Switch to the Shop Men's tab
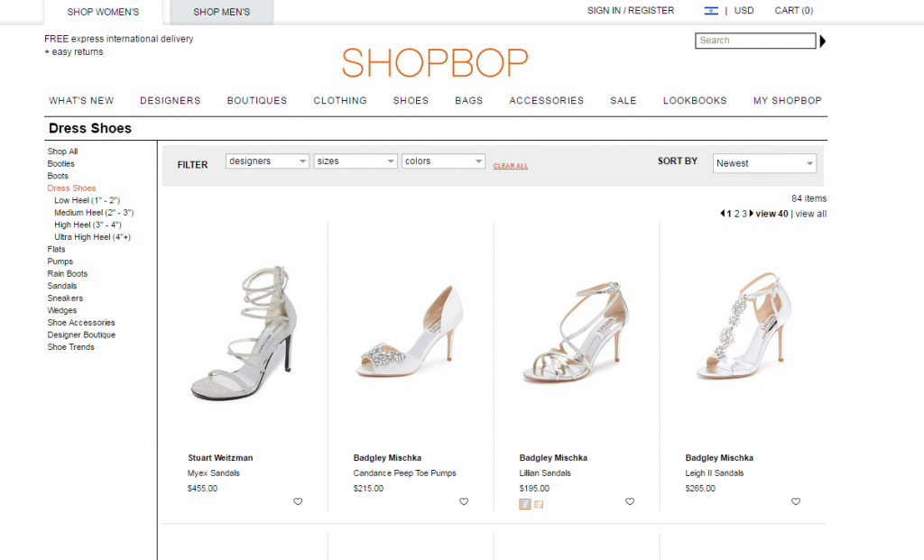The width and height of the screenshot is (924, 560). (221, 13)
